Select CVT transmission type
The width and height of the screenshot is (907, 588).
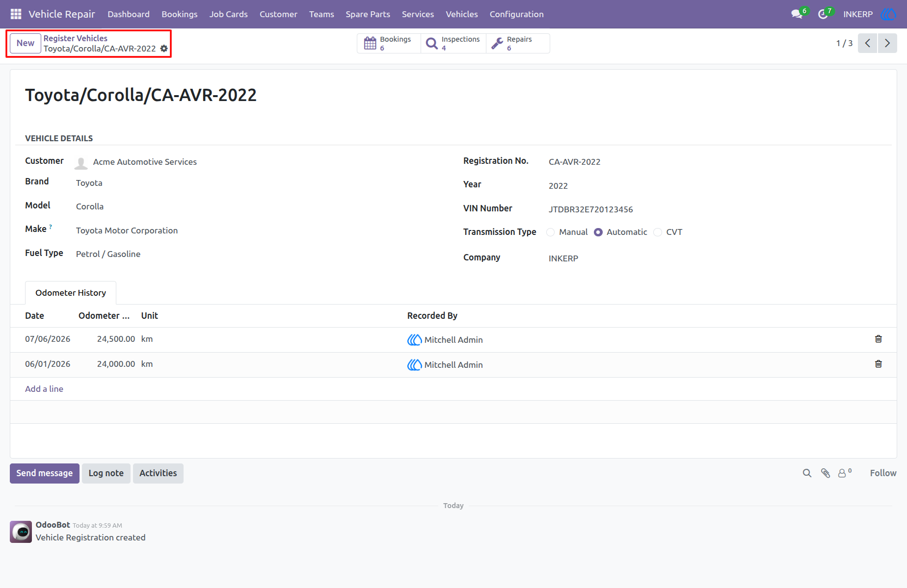pos(658,232)
